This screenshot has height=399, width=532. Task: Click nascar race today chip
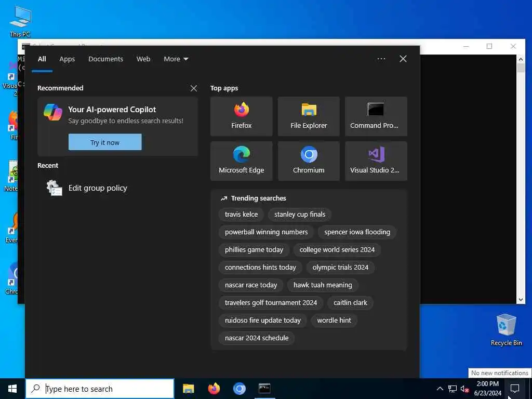coord(251,285)
